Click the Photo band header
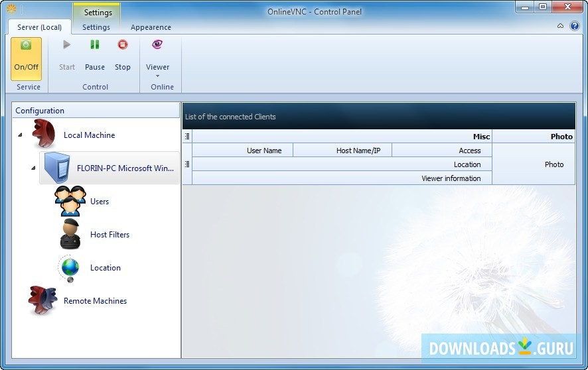588x370 pixels. tap(534, 137)
